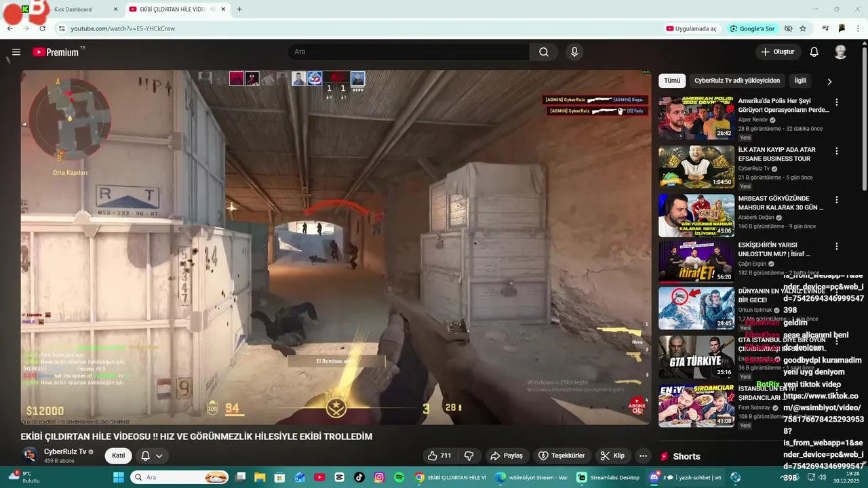Image resolution: width=868 pixels, height=488 pixels.
Task: Click the crossed-eye tracking protection icon
Action: pos(788,28)
